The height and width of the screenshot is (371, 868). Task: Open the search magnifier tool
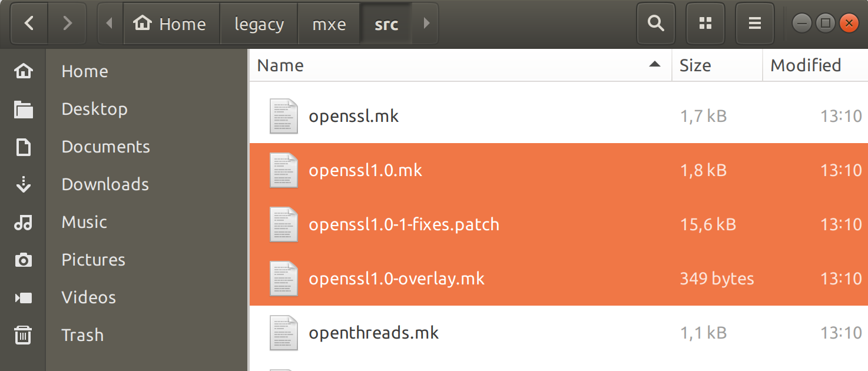[x=655, y=24]
